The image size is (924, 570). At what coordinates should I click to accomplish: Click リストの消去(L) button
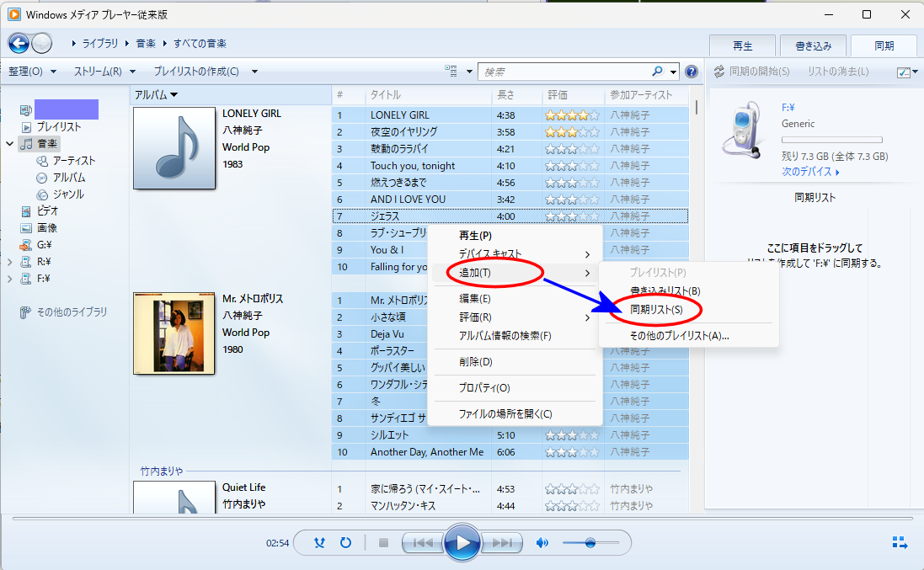[x=837, y=72]
